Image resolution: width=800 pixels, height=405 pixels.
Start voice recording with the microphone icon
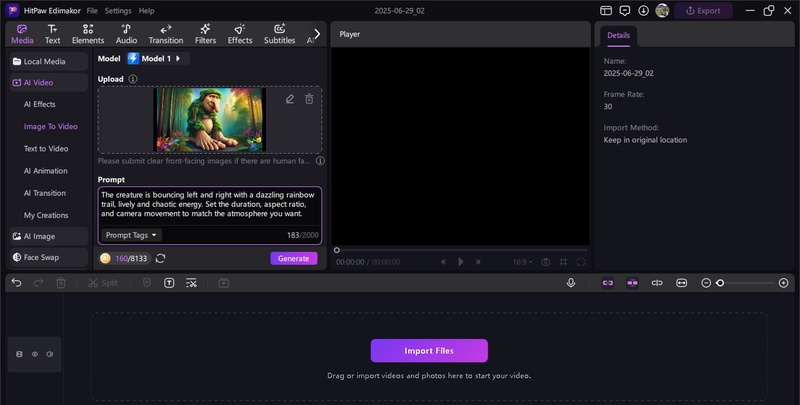[x=571, y=283]
